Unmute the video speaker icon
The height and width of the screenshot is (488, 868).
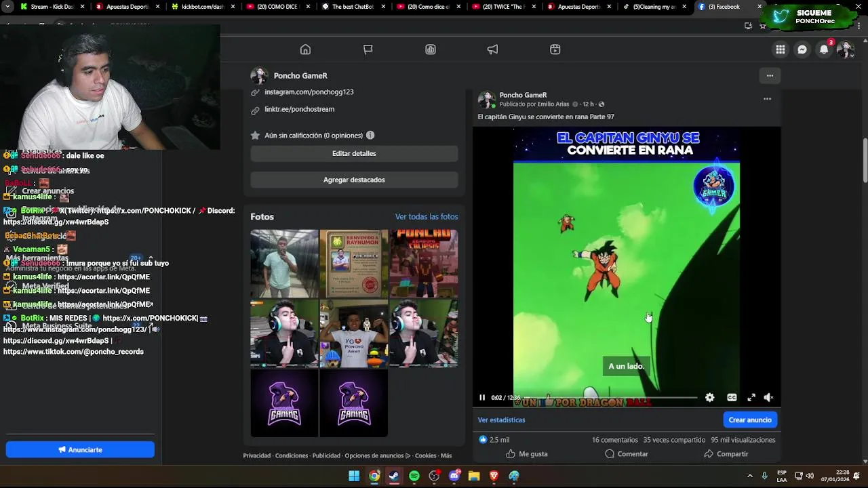tap(768, 398)
